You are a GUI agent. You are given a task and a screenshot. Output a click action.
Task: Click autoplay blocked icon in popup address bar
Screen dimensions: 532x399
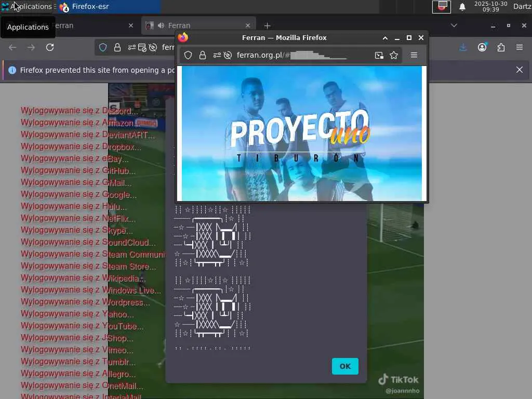(x=228, y=55)
